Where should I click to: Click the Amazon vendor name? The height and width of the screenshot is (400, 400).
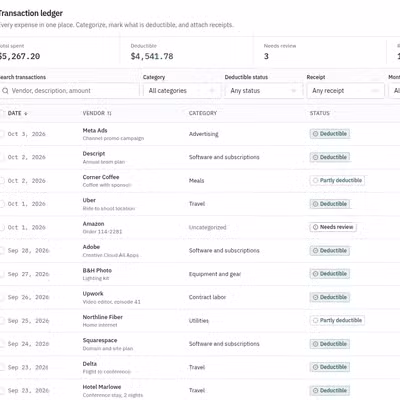[x=93, y=224]
